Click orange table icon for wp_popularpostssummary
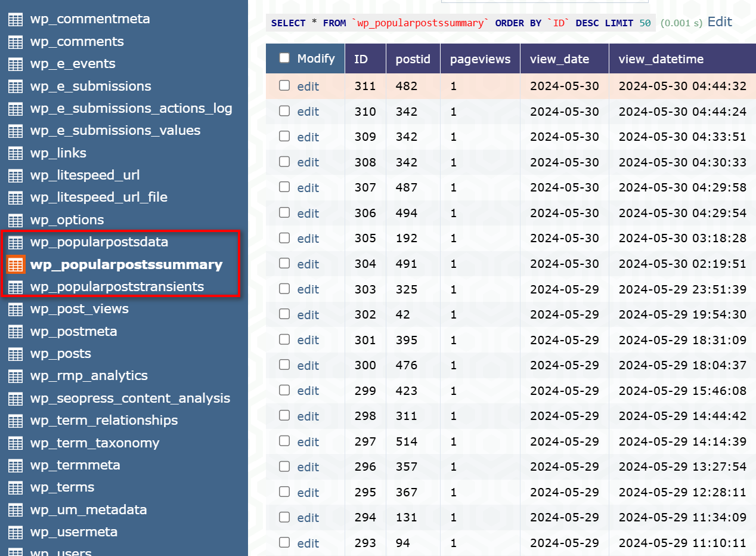756x556 pixels. [16, 264]
